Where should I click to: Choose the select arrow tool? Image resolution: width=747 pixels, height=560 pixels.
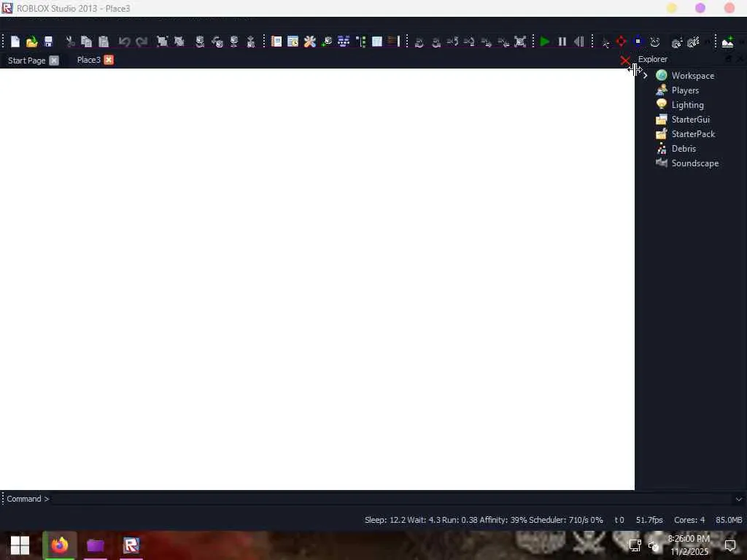(605, 43)
